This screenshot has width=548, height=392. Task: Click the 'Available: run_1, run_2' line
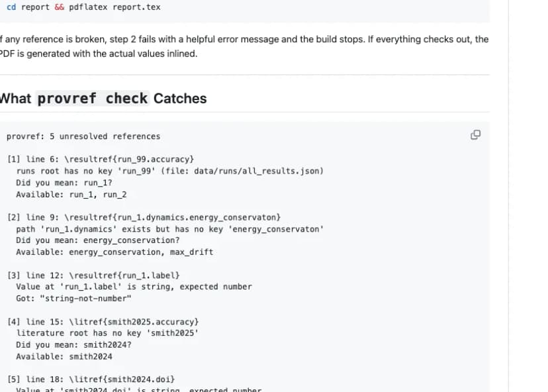[71, 195]
